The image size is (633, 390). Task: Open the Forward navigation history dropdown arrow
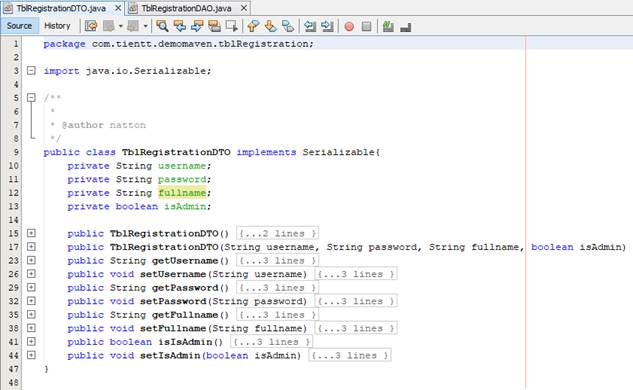(x=145, y=26)
